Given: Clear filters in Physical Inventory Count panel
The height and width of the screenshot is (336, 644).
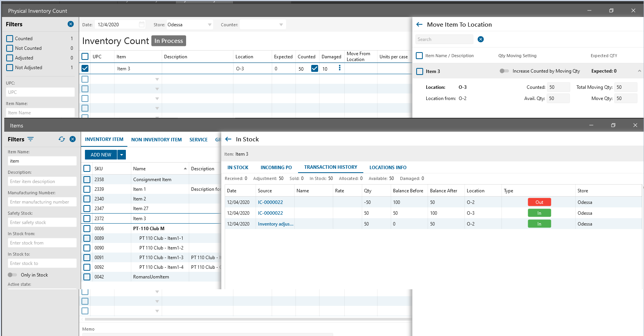Looking at the screenshot, I should (x=71, y=24).
